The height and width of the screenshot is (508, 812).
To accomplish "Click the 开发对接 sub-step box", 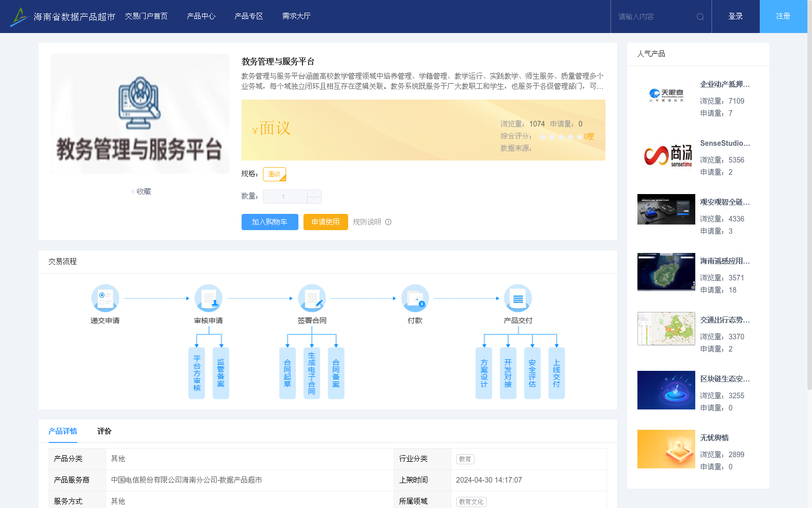I will pos(508,373).
